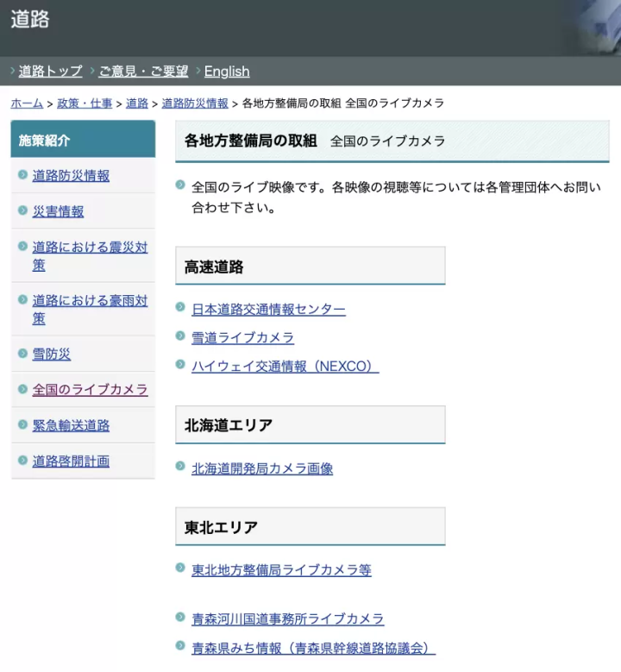Open the ご意見・ご要望 link
Viewport: 621px width, 672px height.
[143, 71]
